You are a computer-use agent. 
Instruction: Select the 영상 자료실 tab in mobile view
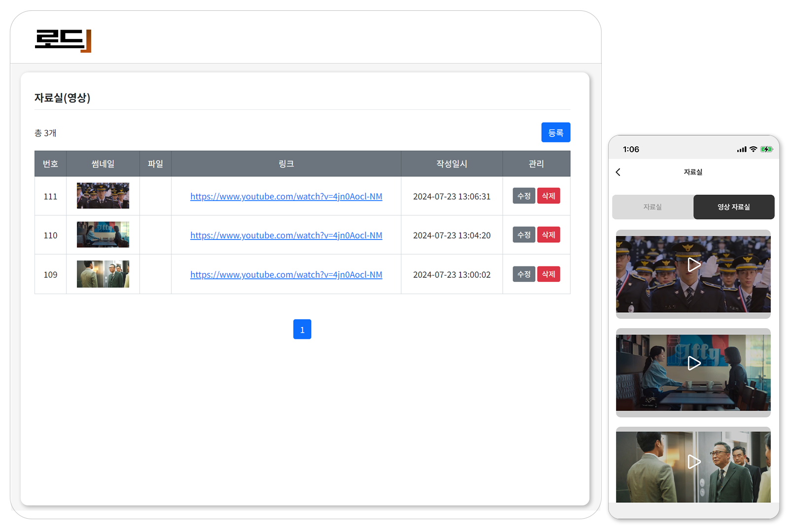734,207
